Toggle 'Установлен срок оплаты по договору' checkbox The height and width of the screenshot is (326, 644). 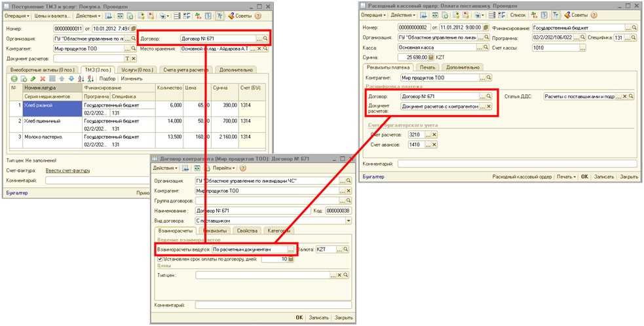pos(161,259)
